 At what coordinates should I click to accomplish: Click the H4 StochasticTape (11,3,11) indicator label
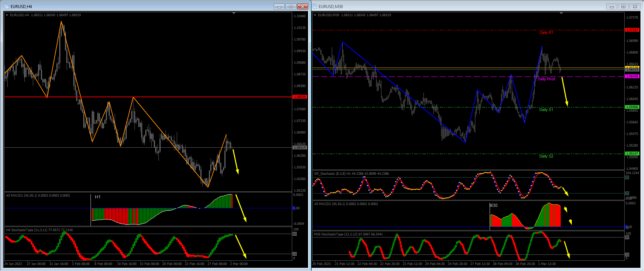(39, 230)
